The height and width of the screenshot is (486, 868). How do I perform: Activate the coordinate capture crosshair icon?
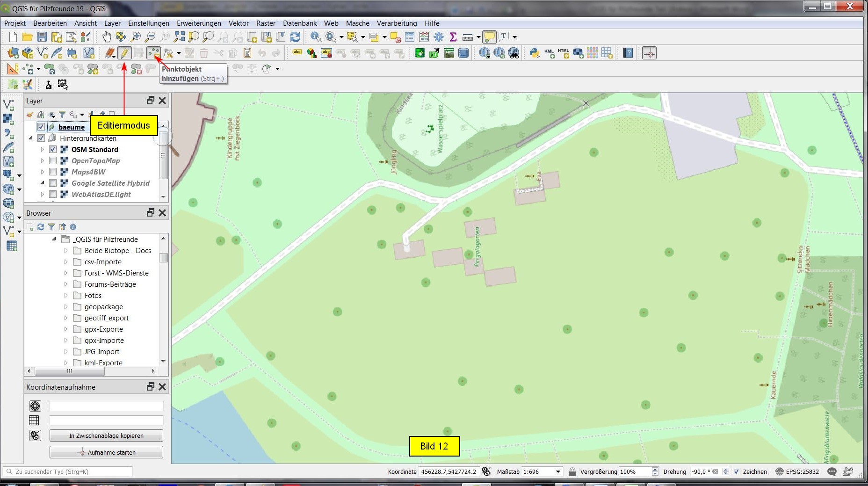tap(649, 53)
